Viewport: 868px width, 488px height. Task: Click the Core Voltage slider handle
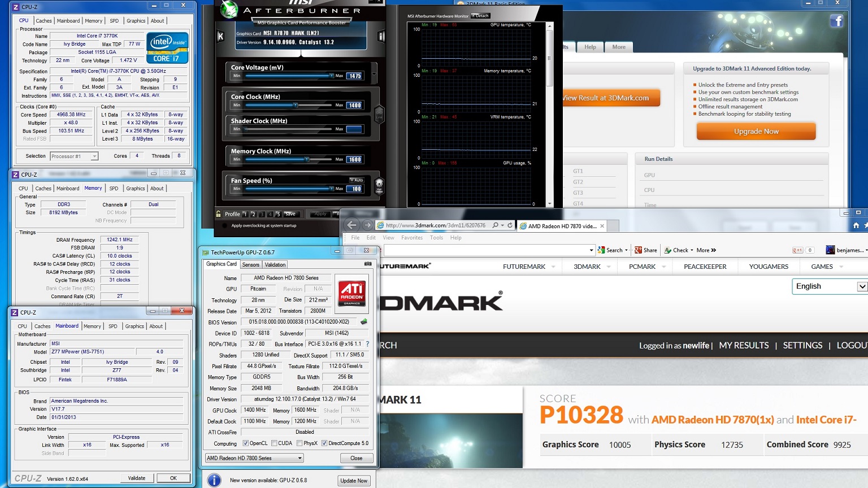(x=332, y=75)
